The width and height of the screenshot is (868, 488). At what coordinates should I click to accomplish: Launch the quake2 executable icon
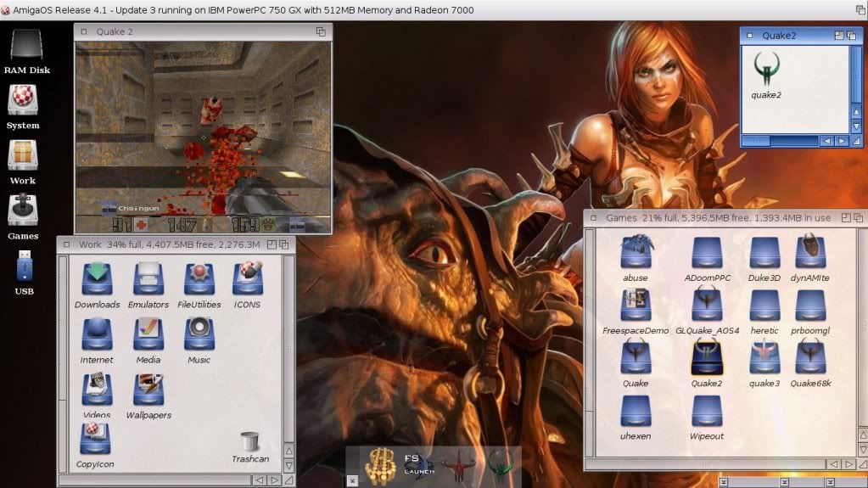766,70
